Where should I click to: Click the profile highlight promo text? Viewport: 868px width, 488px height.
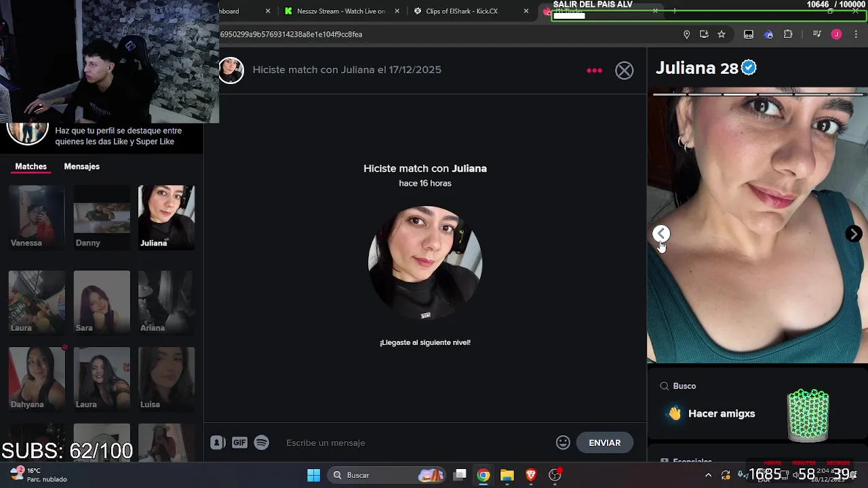click(x=119, y=136)
